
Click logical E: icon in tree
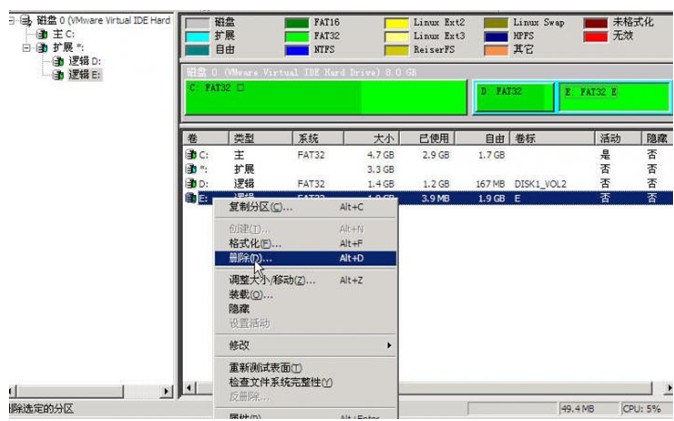click(58, 75)
